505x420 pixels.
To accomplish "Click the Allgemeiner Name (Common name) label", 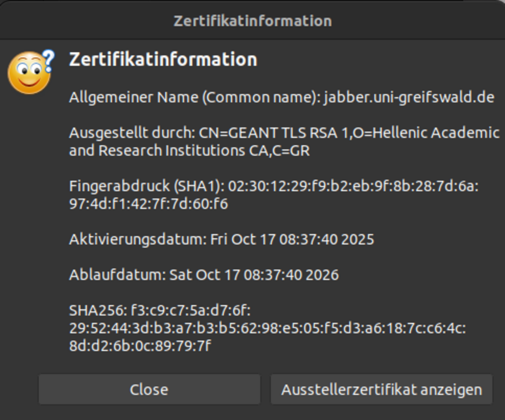I will [195, 98].
